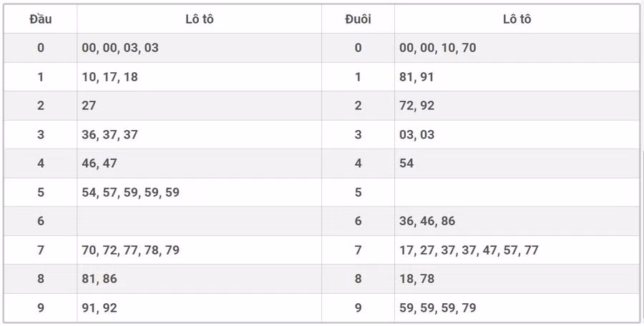Click the cell with "81, 86"
This screenshot has width=644, height=326.
coord(99,279)
